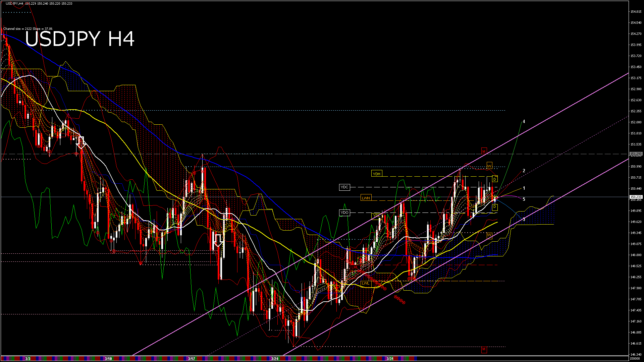Click the 152.355 price axis label
The image size is (644, 362).
click(636, 111)
